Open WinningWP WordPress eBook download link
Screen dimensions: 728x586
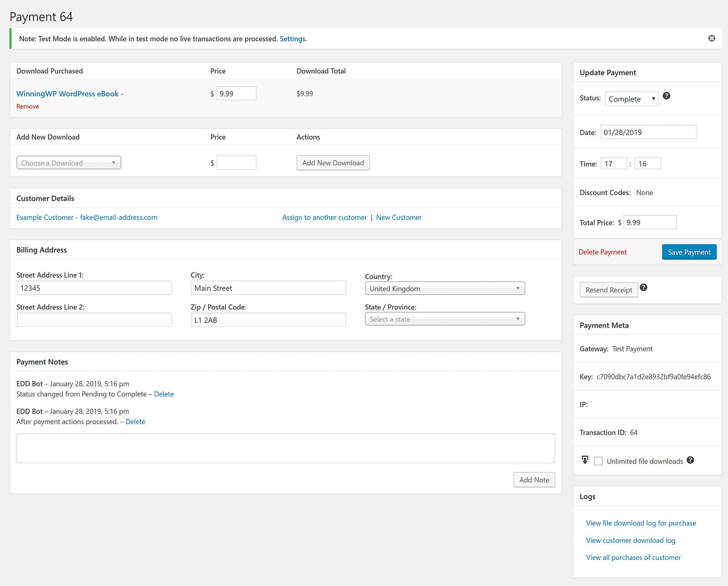[x=70, y=94]
